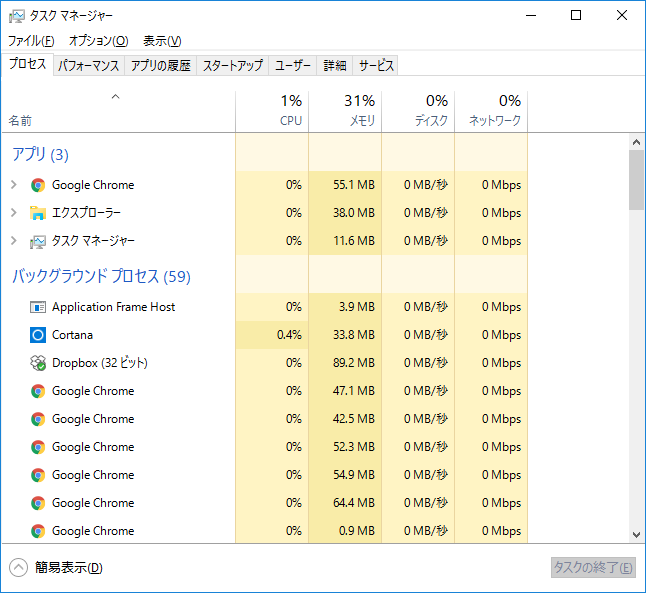Click the vertical scrollbar thumb

click(636, 180)
